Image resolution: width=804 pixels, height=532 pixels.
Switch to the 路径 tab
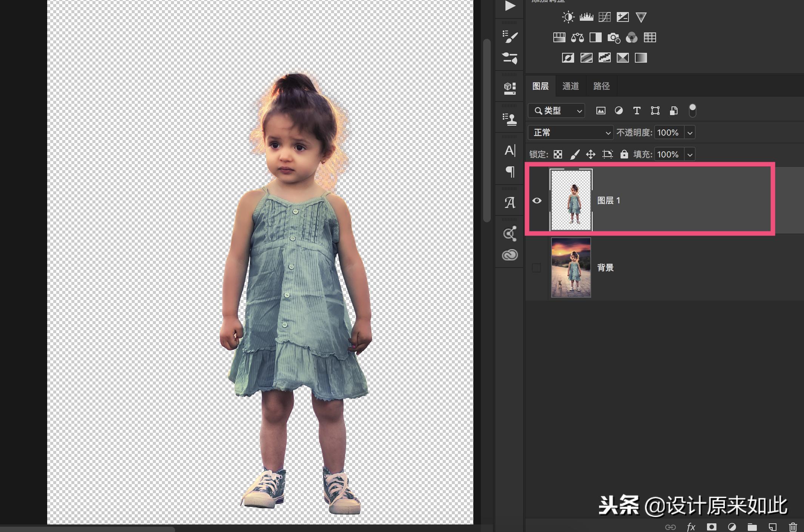point(601,86)
